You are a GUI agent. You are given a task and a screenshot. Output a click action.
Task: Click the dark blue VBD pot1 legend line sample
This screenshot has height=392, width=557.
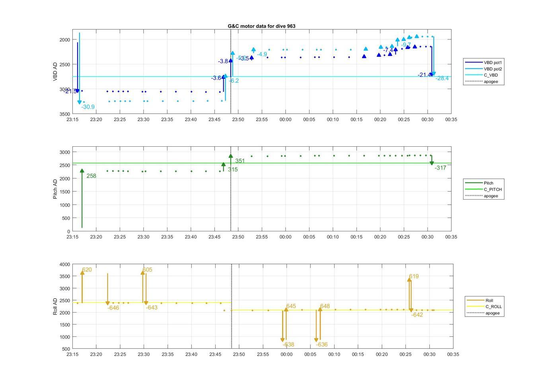(x=473, y=62)
